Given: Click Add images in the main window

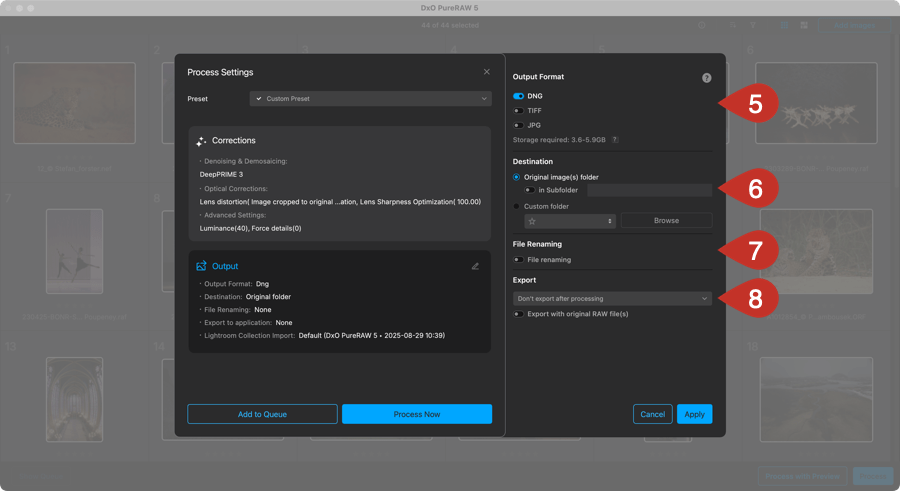Looking at the screenshot, I should 854,25.
